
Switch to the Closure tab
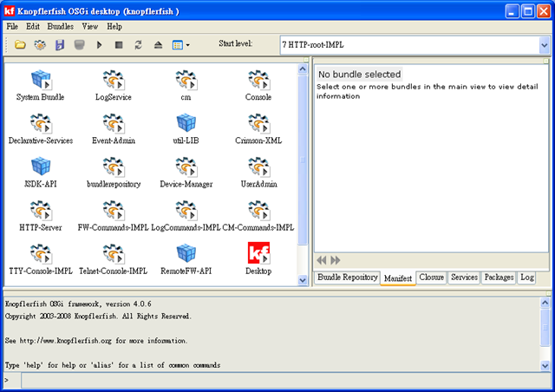[432, 278]
